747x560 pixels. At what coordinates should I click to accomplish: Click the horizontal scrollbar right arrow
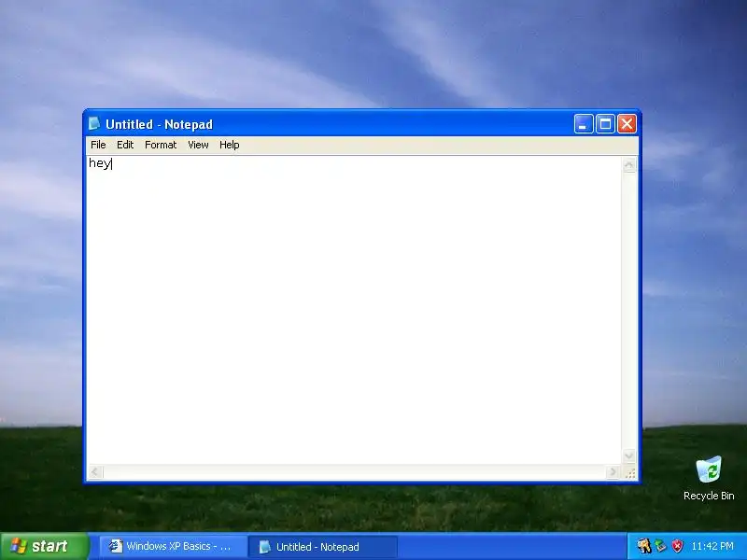pyautogui.click(x=613, y=472)
